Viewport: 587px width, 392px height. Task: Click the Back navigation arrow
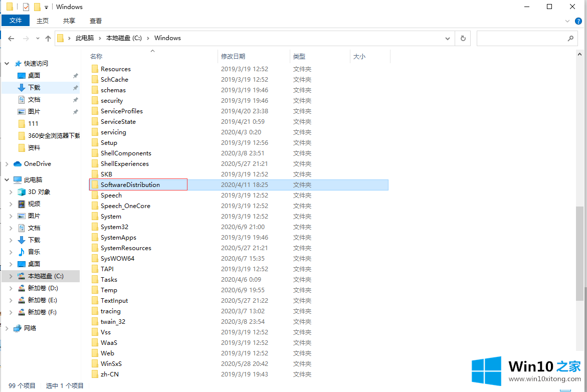point(11,38)
